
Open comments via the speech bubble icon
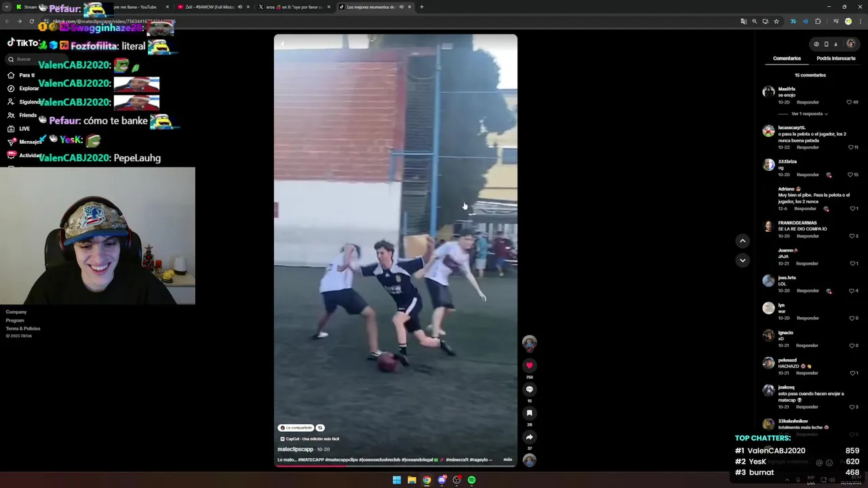pos(530,389)
